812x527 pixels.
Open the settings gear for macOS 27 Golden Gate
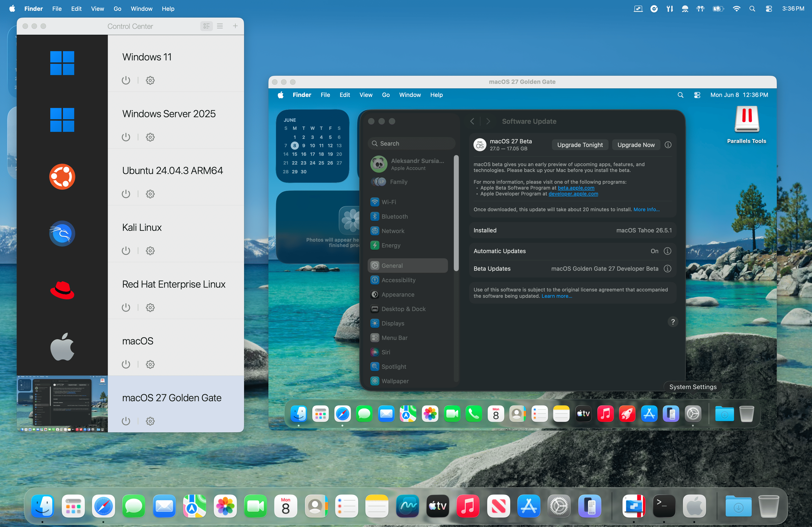click(x=150, y=421)
